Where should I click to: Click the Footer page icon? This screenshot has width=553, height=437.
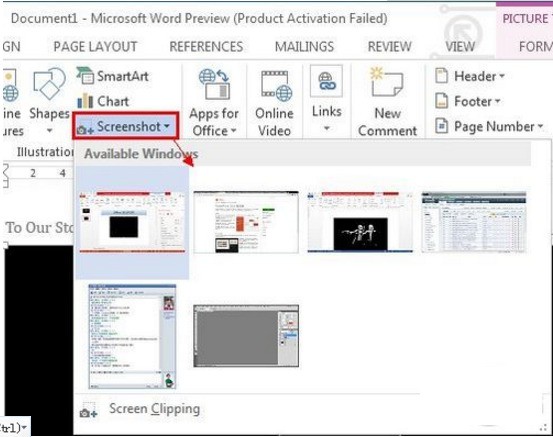(x=442, y=101)
